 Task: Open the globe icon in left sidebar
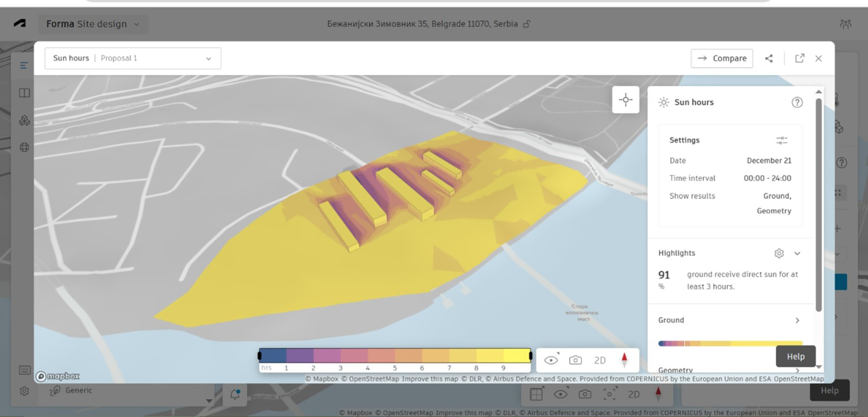point(24,147)
